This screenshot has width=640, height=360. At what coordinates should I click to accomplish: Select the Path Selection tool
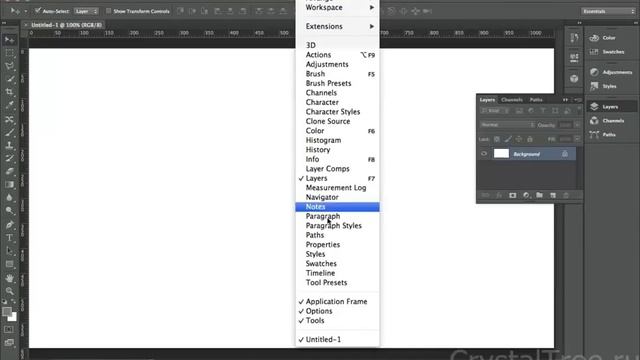pyautogui.click(x=9, y=251)
